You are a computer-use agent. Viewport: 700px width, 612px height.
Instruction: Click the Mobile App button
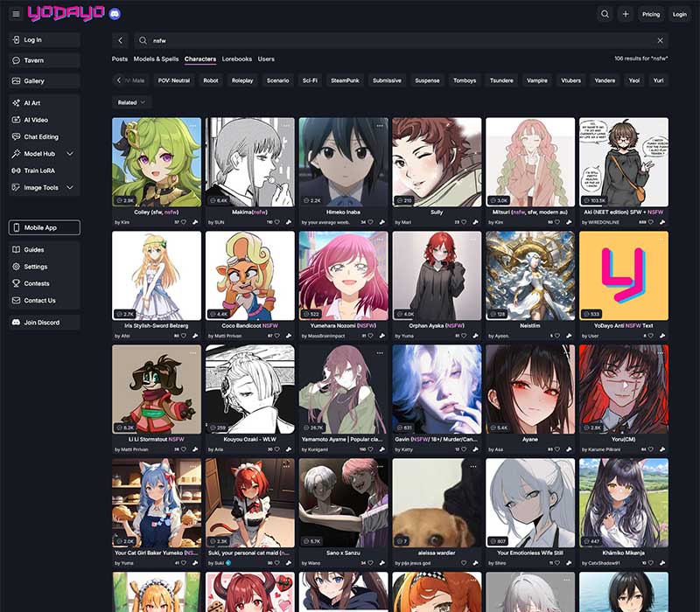(45, 227)
